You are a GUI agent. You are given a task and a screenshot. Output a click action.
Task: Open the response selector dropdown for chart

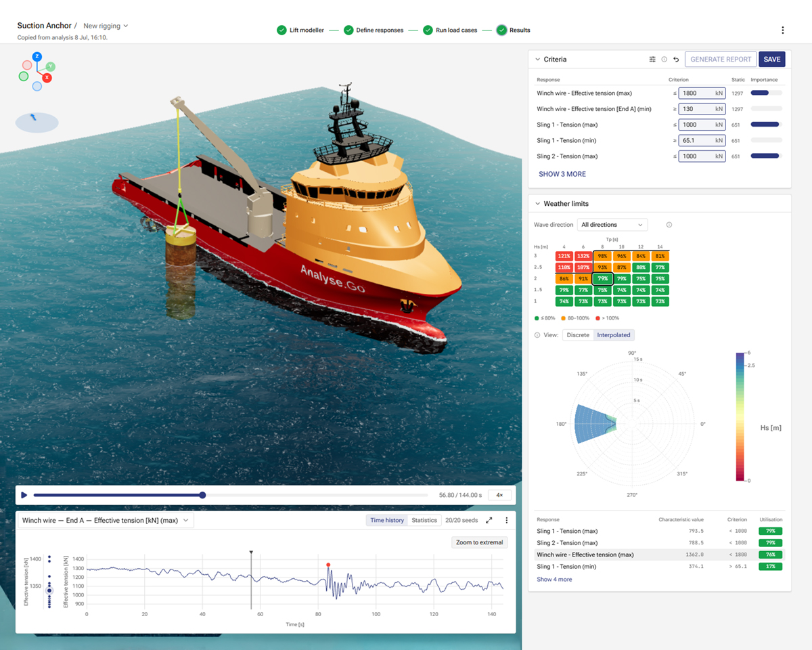point(106,521)
